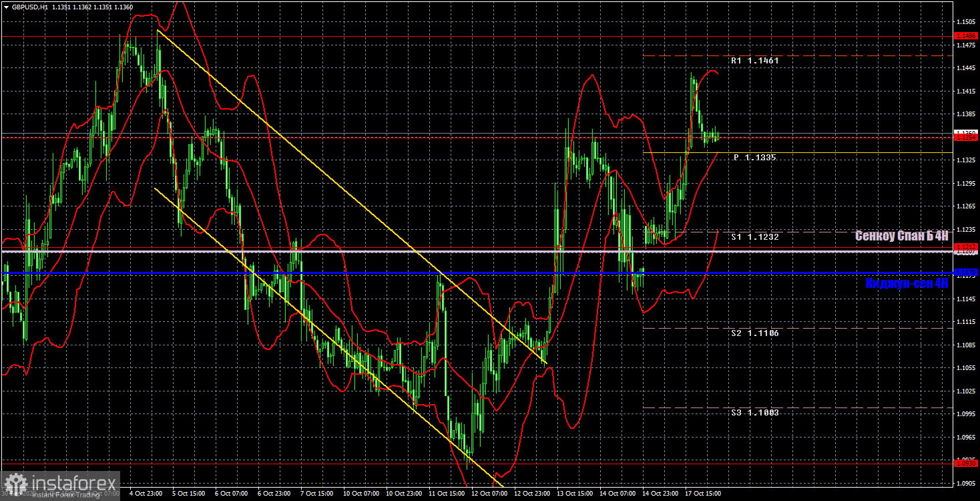Click the 1.1265 price axis value
This screenshot has height=501, width=980.
966,206
